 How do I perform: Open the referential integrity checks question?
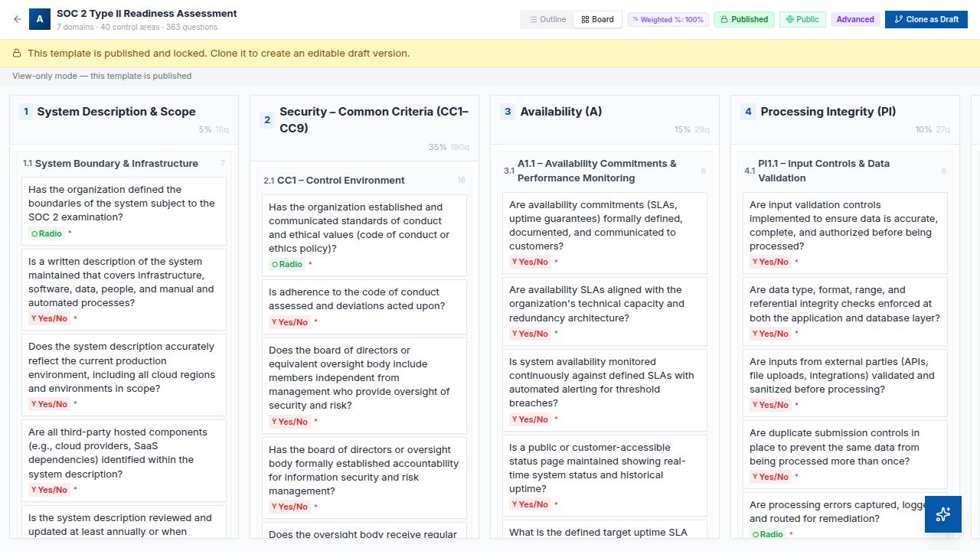(x=845, y=311)
